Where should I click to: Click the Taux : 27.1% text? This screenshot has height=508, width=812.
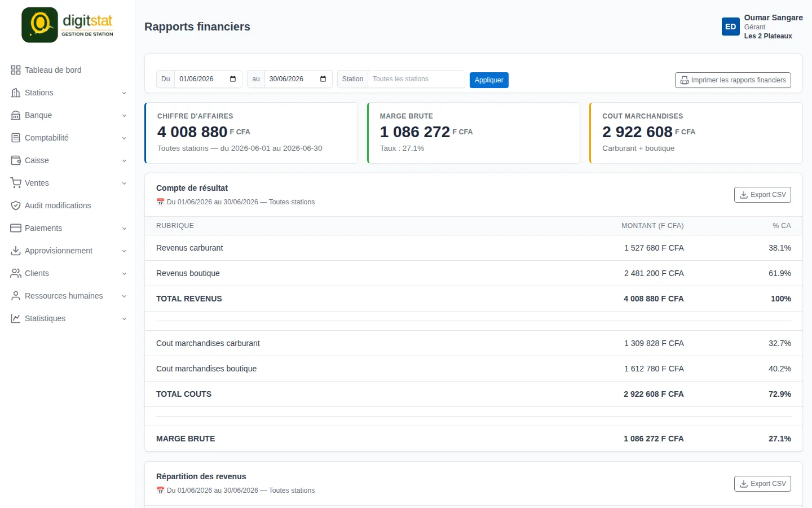coord(402,148)
